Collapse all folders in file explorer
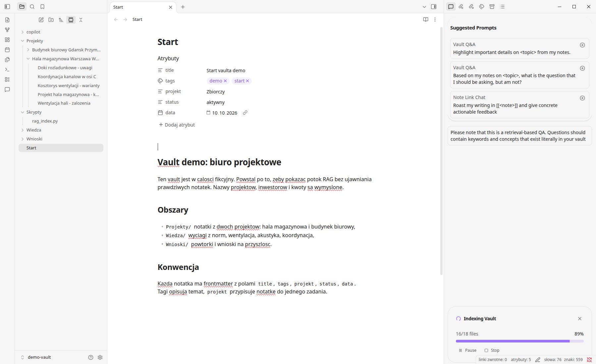This screenshot has height=364, width=596. (81, 20)
